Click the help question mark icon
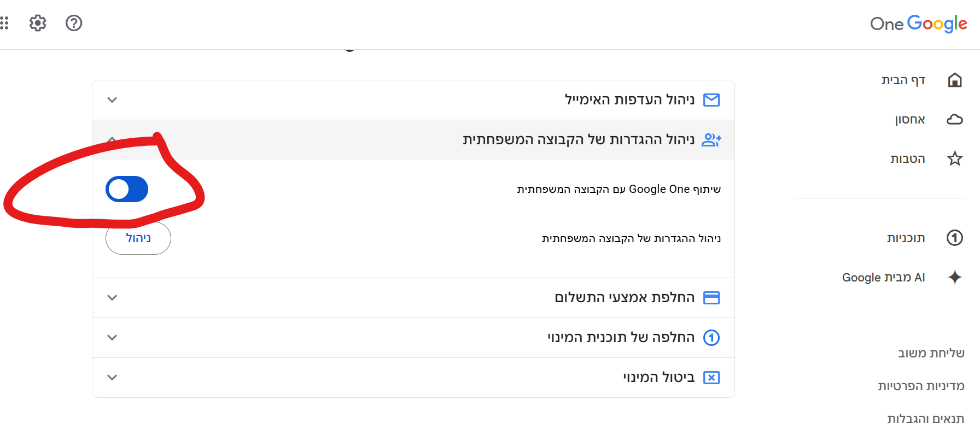The height and width of the screenshot is (441, 980). (x=74, y=23)
